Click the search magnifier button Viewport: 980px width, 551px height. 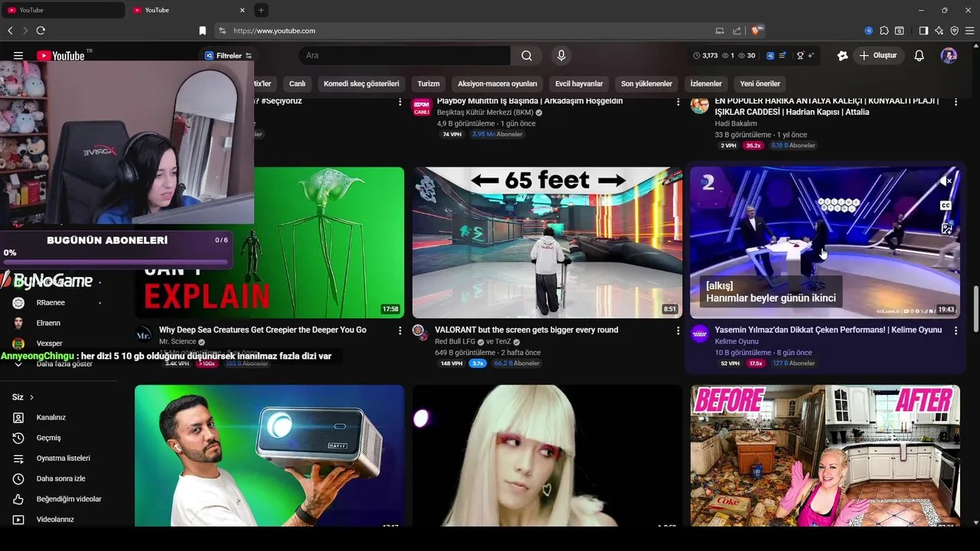[527, 56]
